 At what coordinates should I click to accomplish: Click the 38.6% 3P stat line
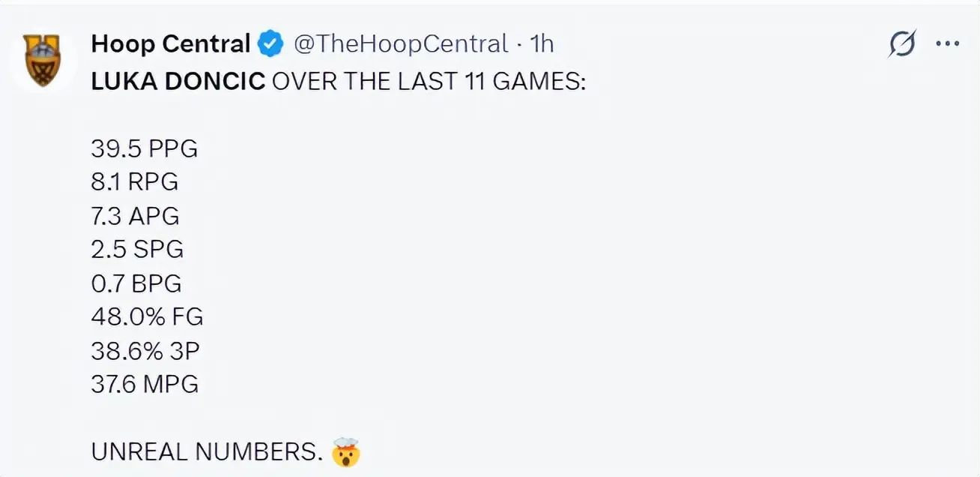click(x=145, y=350)
